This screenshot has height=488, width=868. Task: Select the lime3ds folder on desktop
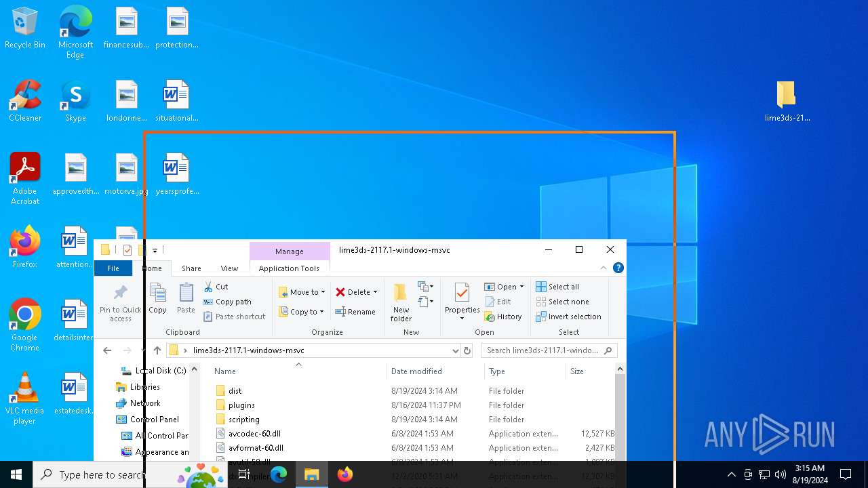click(787, 102)
